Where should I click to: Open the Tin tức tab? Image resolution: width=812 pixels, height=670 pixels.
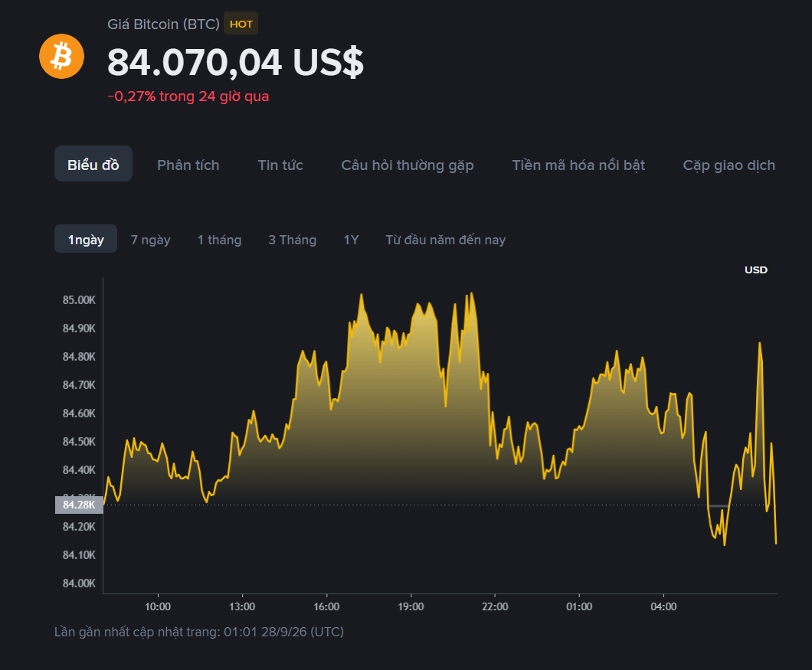(280, 165)
